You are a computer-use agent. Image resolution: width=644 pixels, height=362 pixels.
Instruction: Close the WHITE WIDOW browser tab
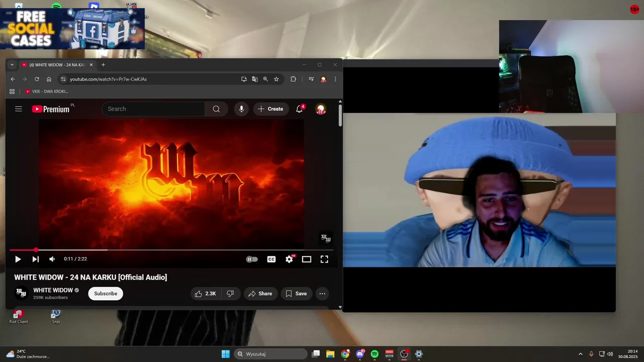pos(91,65)
